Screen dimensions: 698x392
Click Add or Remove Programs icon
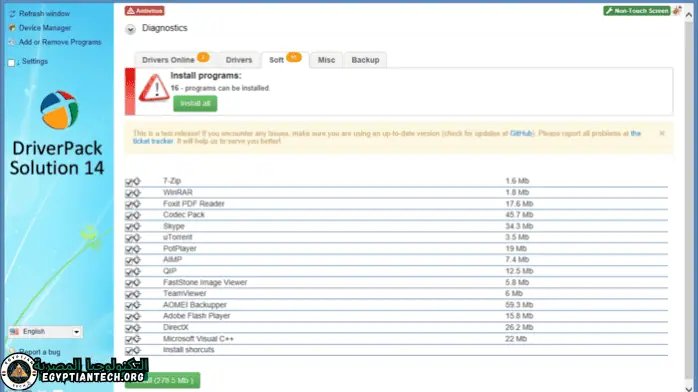(x=12, y=42)
